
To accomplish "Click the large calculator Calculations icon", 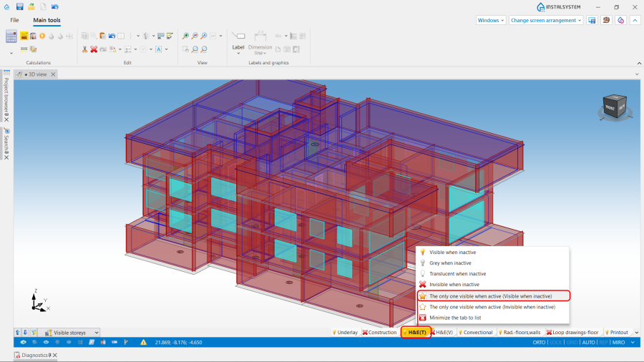I will (11, 36).
